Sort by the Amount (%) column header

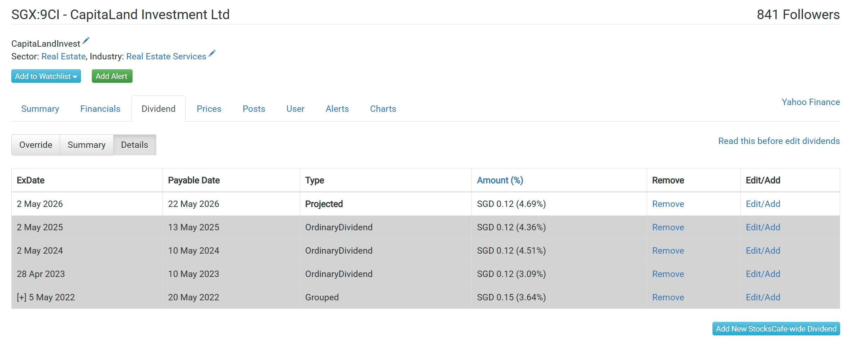pyautogui.click(x=500, y=180)
